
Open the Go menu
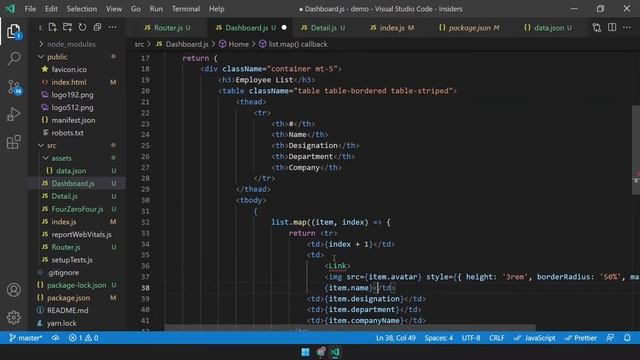[x=136, y=9]
